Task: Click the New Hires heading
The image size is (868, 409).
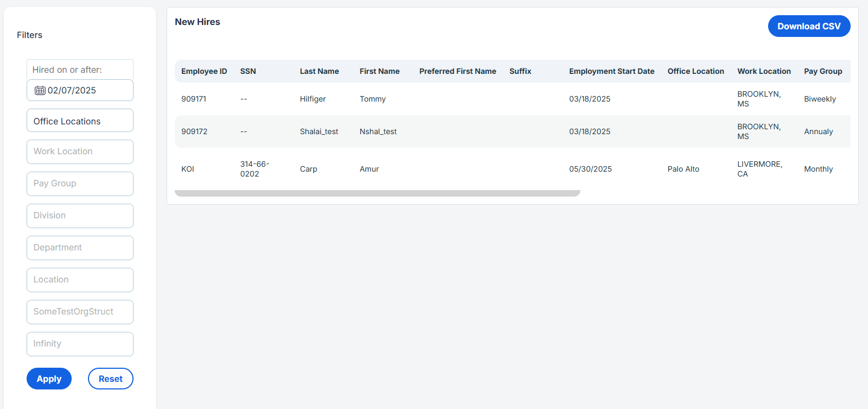Action: coord(198,22)
